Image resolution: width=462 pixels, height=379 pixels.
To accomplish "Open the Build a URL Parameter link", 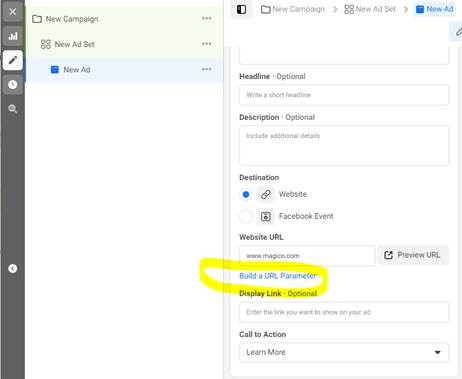I will click(278, 276).
